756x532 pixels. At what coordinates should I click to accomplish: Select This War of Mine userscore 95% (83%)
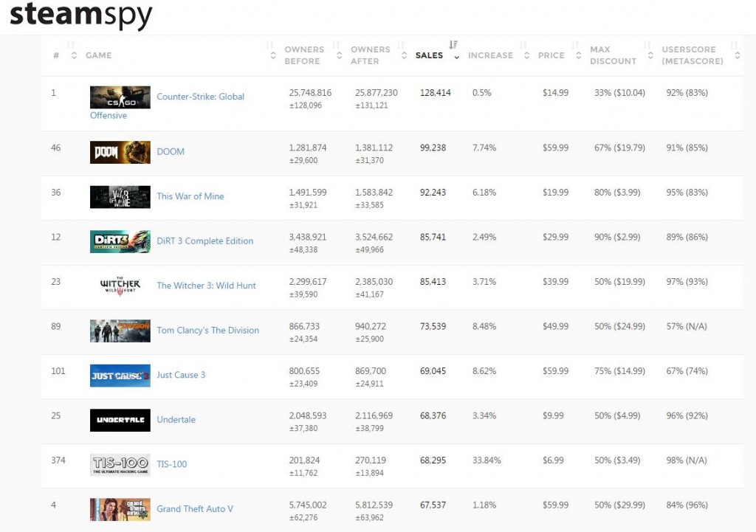(x=687, y=193)
